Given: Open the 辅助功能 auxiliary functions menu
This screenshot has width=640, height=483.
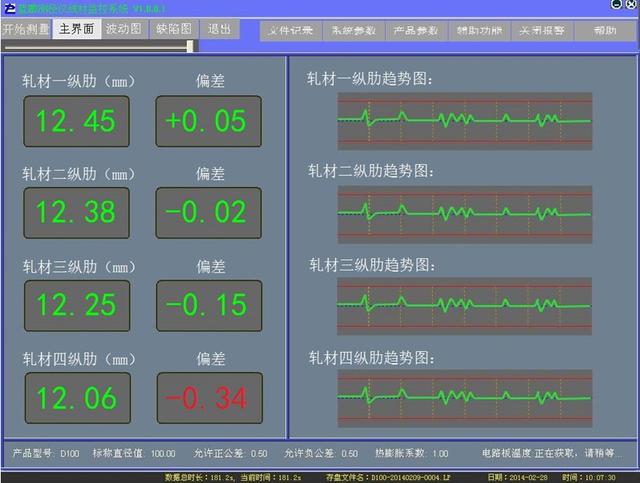Looking at the screenshot, I should click(x=479, y=31).
